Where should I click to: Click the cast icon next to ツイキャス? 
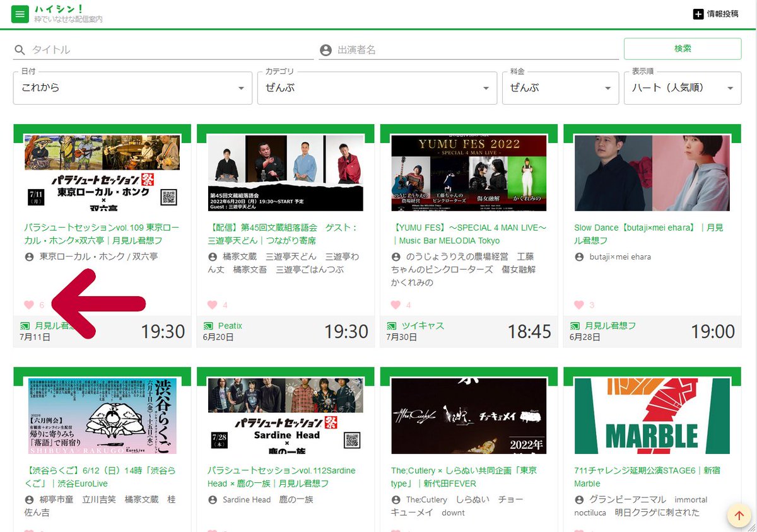tap(391, 326)
